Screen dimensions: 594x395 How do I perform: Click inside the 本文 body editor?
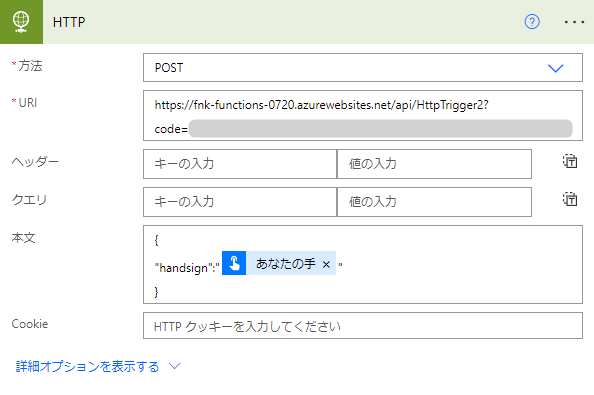pos(363,264)
